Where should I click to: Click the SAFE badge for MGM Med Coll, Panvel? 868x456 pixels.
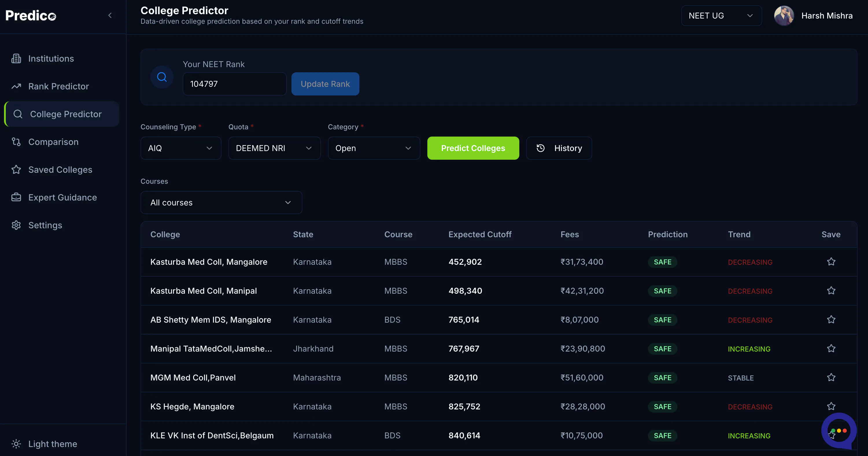[x=662, y=378]
